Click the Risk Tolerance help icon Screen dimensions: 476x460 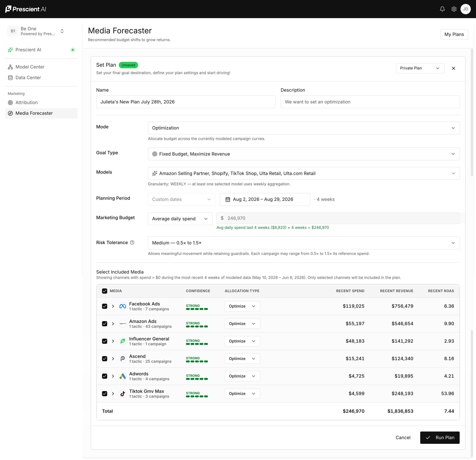pos(132,242)
